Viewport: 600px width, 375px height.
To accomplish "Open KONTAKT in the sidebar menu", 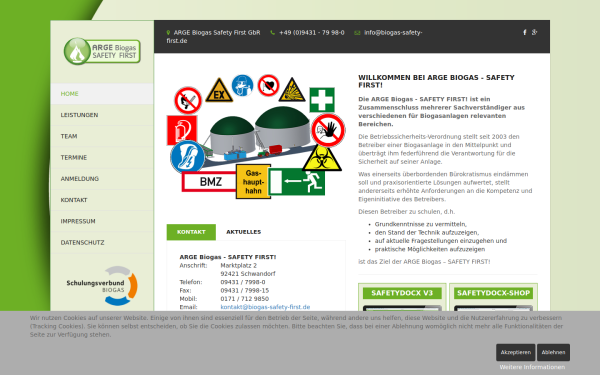I will coord(102,200).
